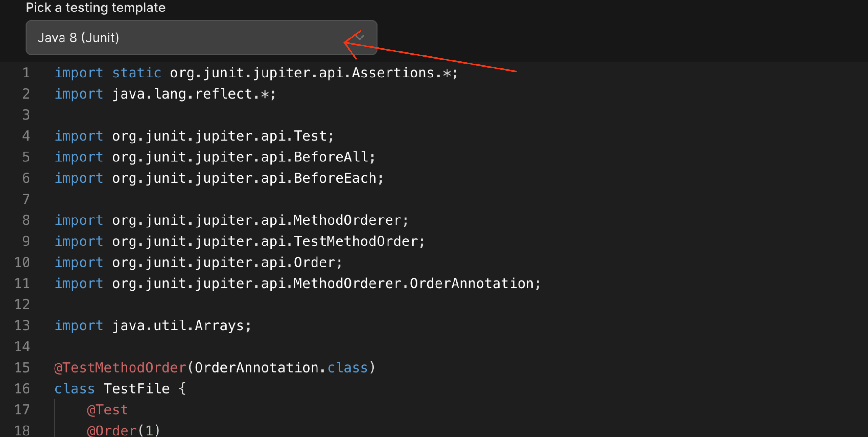Click line number 1 in the gutter
The height and width of the screenshot is (437, 868).
(26, 73)
